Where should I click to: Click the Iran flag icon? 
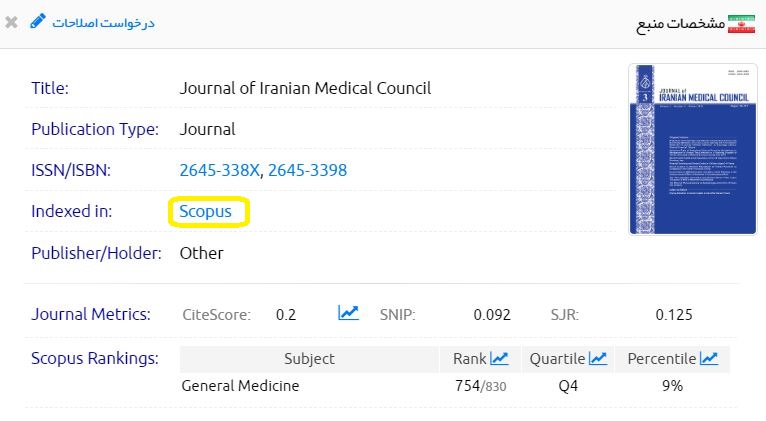(741, 23)
